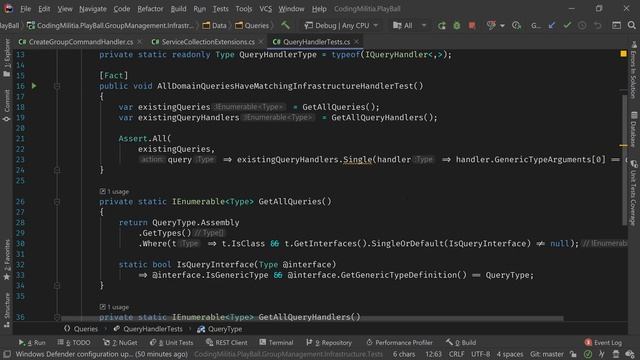Collapse the GetAllQueryHandlers fold at line 36
The width and height of the screenshot is (640, 360).
tap(57, 317)
